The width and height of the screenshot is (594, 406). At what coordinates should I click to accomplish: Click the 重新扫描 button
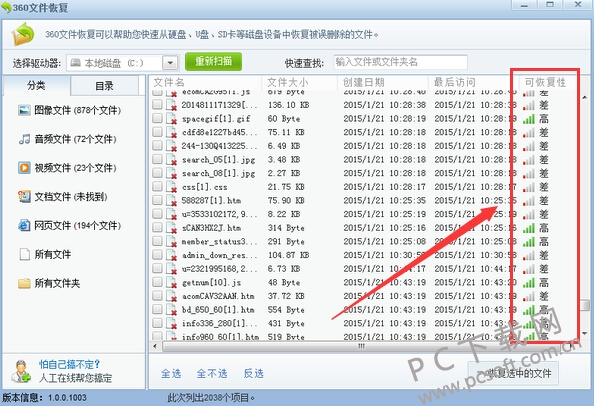coord(213,61)
